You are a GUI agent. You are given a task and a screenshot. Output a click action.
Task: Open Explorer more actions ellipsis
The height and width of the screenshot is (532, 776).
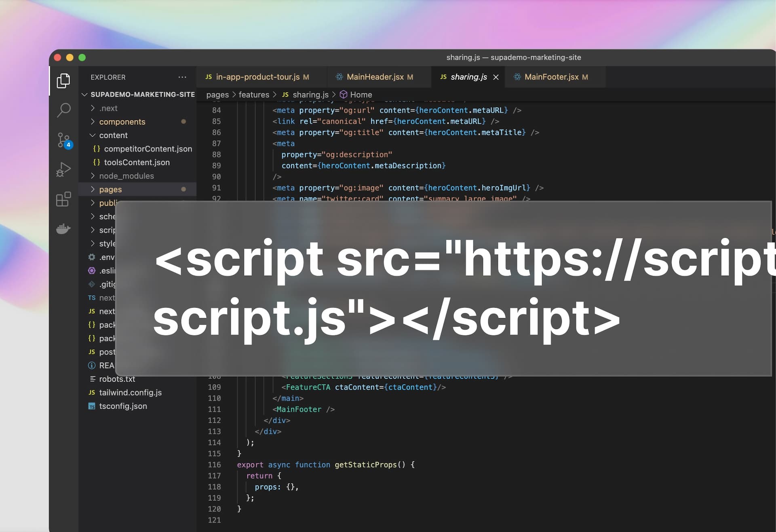pos(182,77)
